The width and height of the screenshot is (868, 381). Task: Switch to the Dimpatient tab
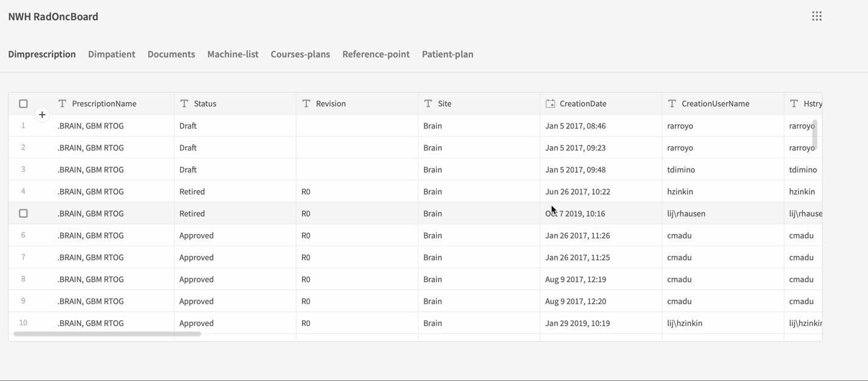click(112, 54)
